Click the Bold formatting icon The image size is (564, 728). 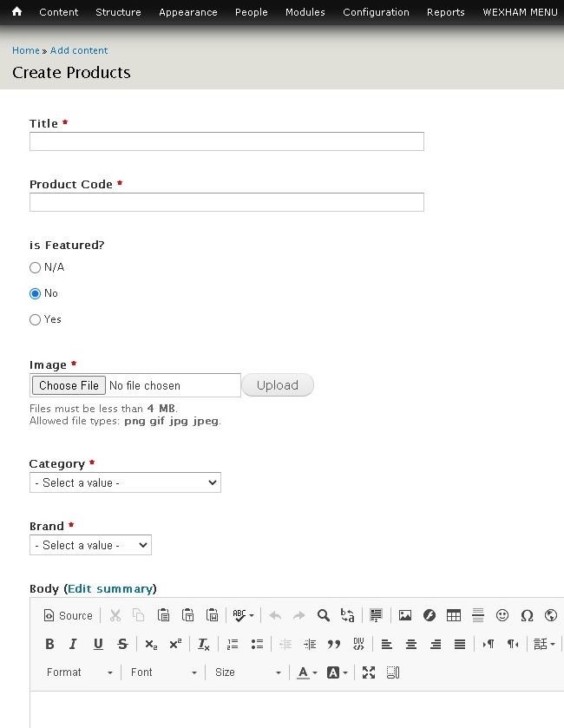click(x=49, y=644)
